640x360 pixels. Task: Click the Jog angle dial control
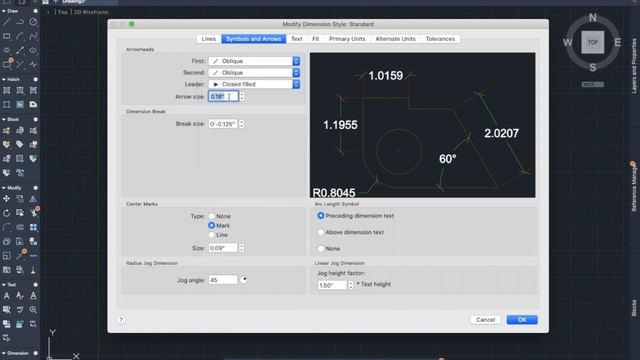tap(244, 280)
